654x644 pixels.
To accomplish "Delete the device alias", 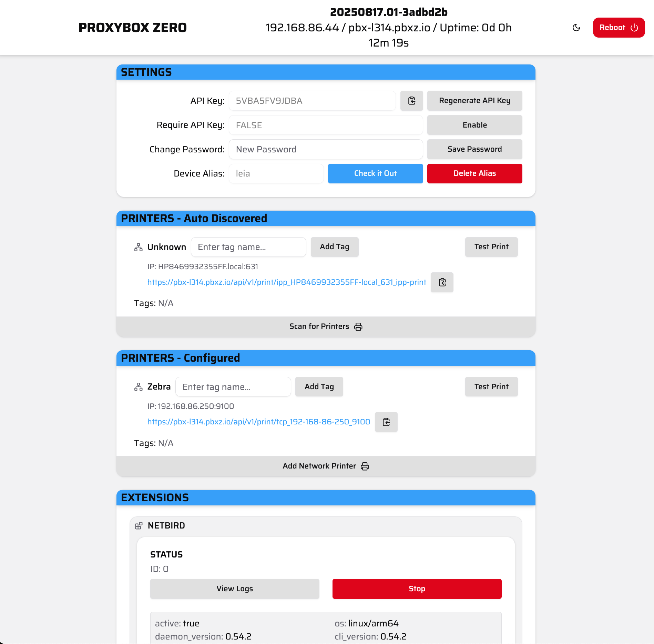I will coord(474,173).
